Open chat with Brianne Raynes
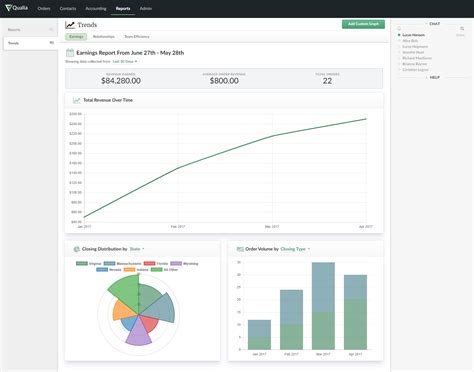474x372 pixels. (x=415, y=64)
